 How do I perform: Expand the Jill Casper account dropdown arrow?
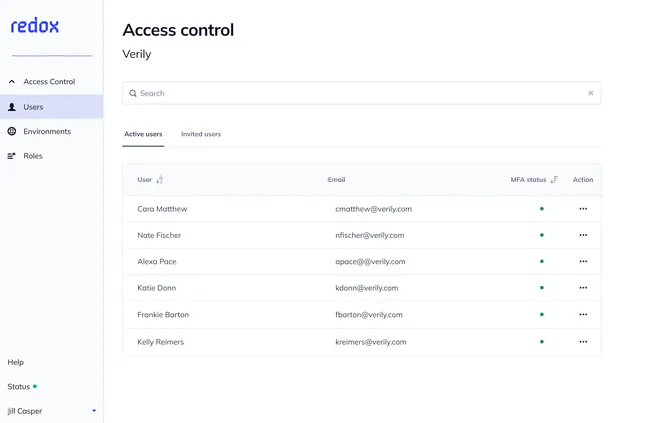tap(94, 411)
